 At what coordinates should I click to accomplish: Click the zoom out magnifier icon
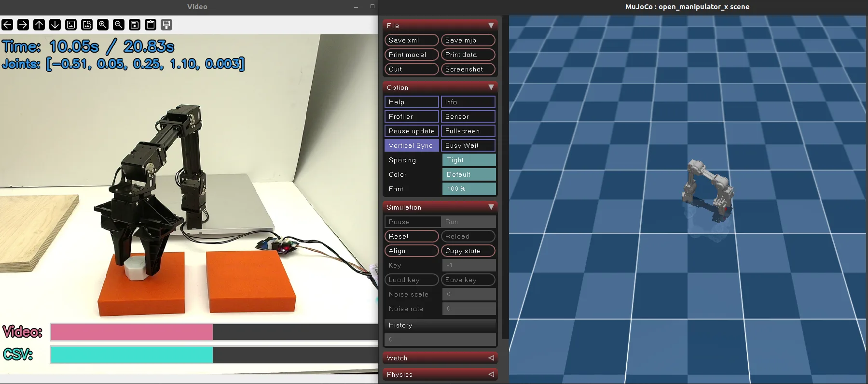pyautogui.click(x=119, y=25)
